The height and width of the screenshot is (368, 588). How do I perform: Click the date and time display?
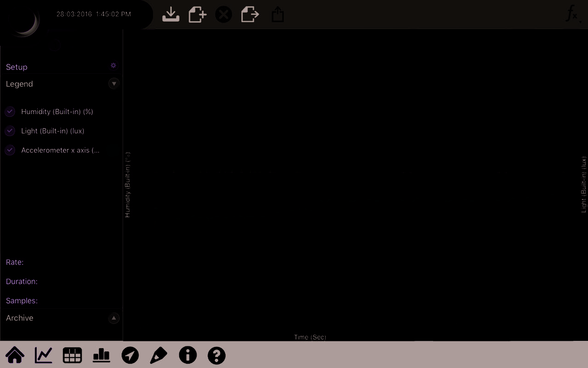point(94,14)
